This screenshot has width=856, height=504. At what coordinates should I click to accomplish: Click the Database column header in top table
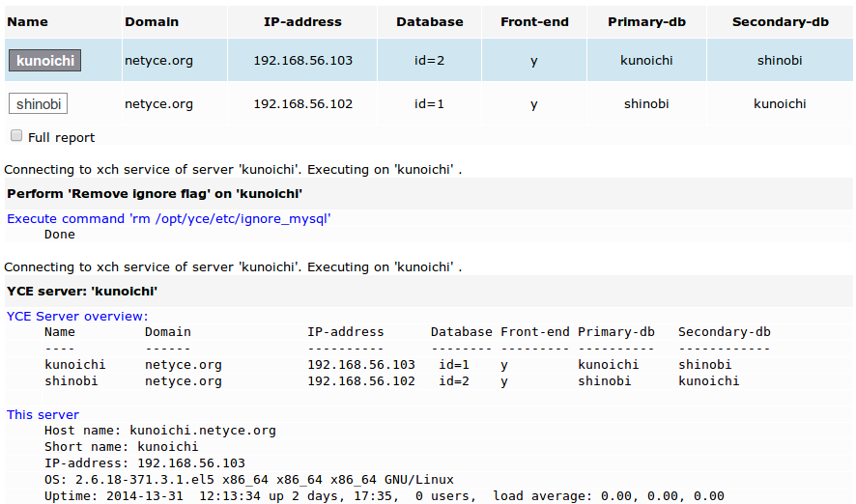pos(429,21)
